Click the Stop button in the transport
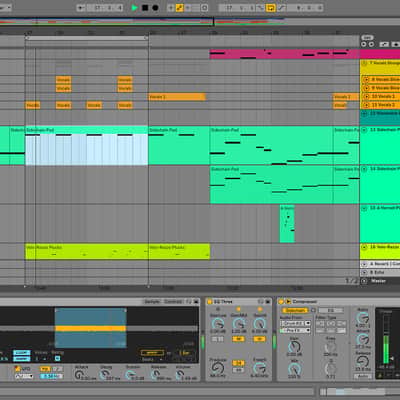This screenshot has height=400, width=400. pyautogui.click(x=145, y=7)
